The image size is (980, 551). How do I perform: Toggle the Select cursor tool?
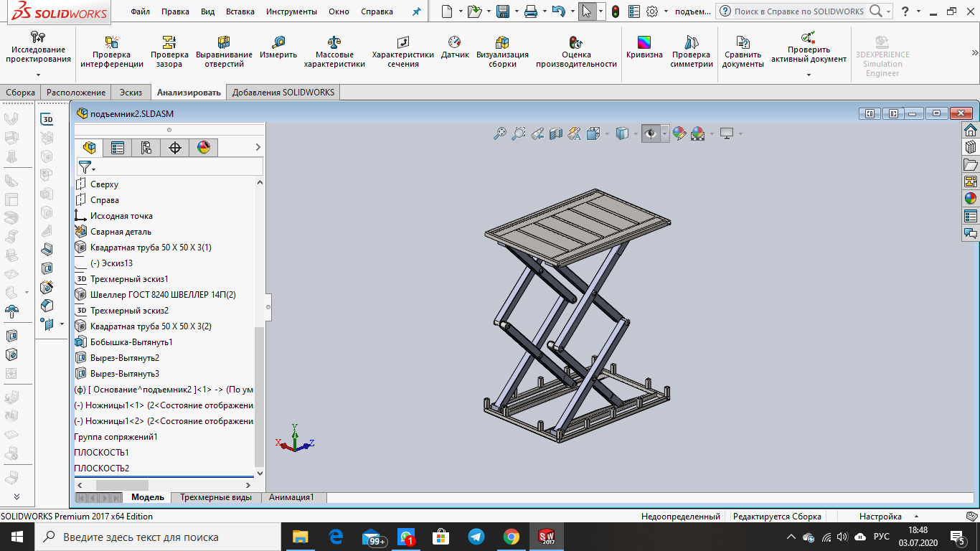(587, 11)
